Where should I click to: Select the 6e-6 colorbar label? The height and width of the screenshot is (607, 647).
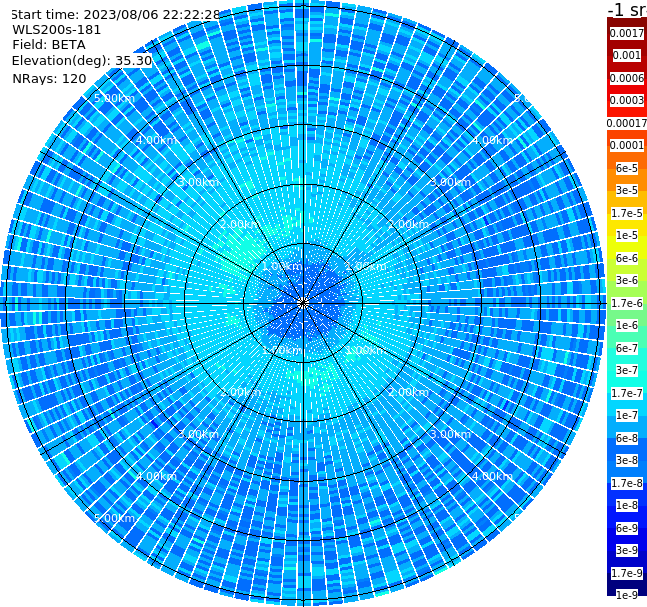(627, 258)
